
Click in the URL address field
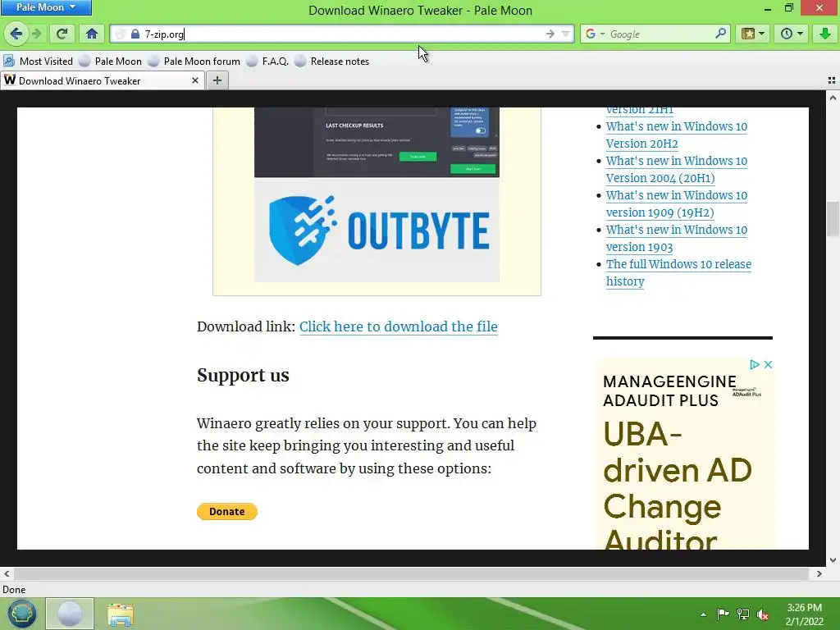point(343,34)
